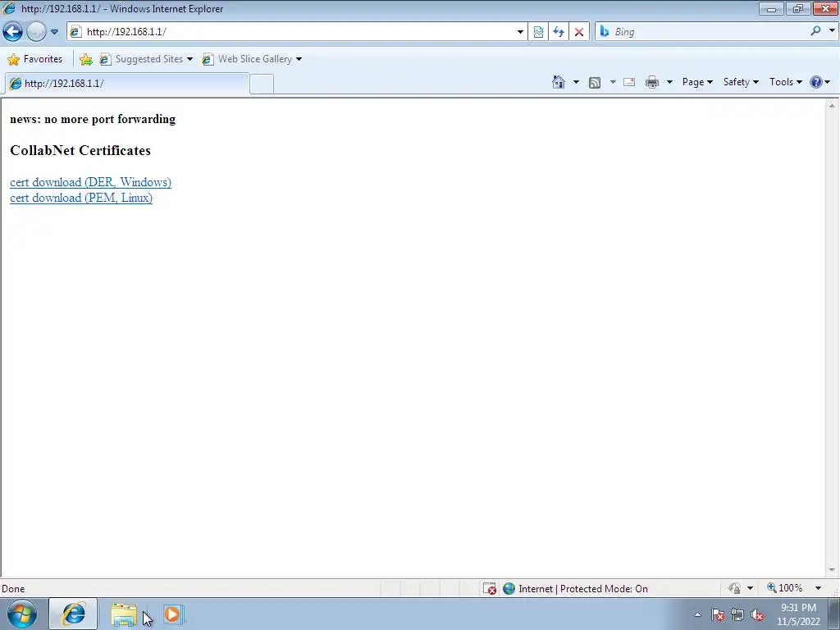Viewport: 840px width, 630px height.
Task: Open the Favorites button
Action: click(35, 59)
